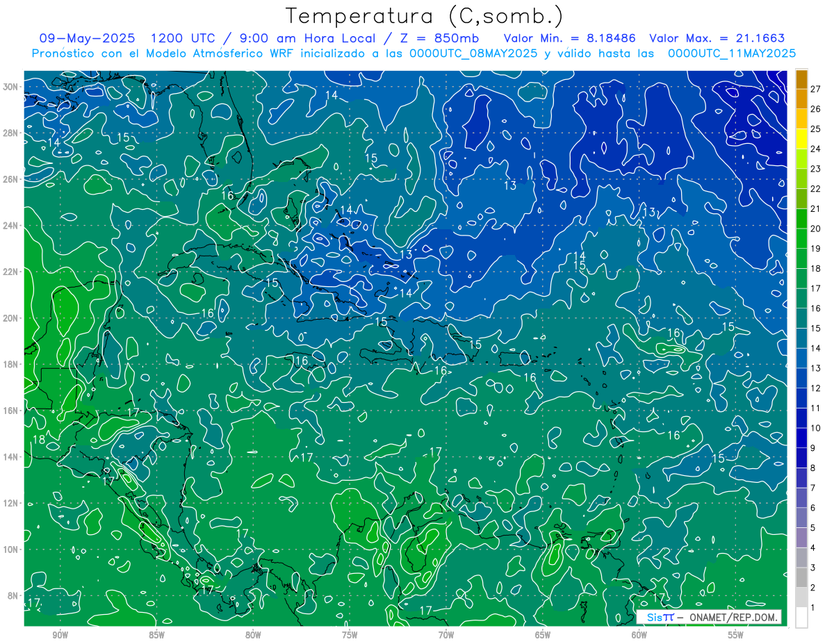Click the 26N latitude axis label
Viewport: 834px width, 644px height.
click(x=10, y=179)
